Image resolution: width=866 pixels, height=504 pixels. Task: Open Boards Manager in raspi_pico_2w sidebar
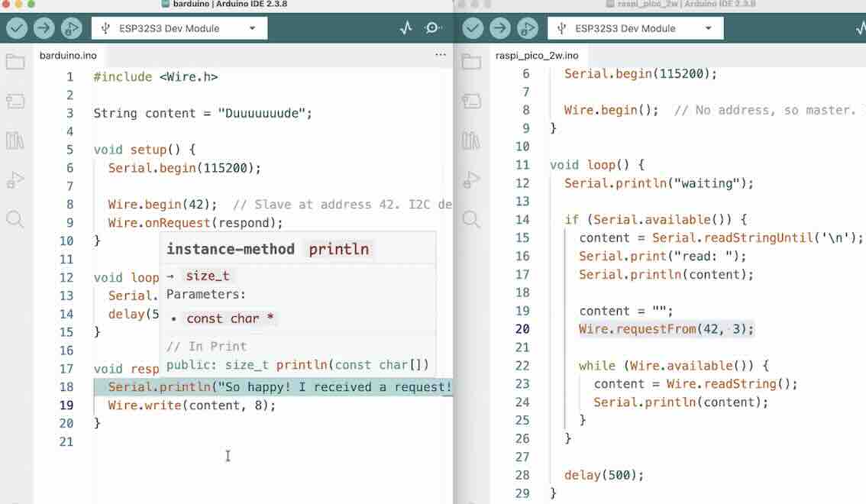471,101
